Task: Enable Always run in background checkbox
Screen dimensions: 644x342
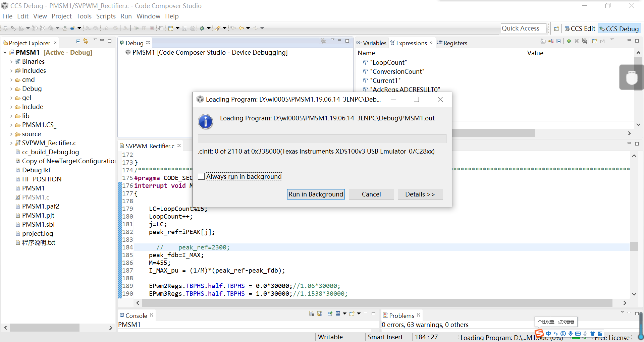Action: point(201,176)
